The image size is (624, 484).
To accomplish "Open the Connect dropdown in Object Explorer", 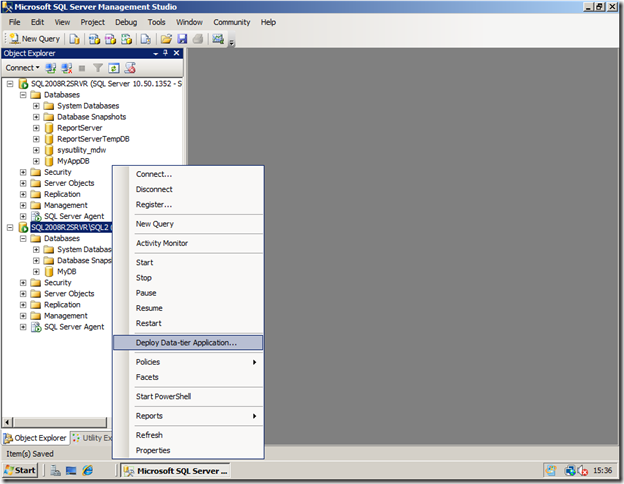I will (x=22, y=68).
